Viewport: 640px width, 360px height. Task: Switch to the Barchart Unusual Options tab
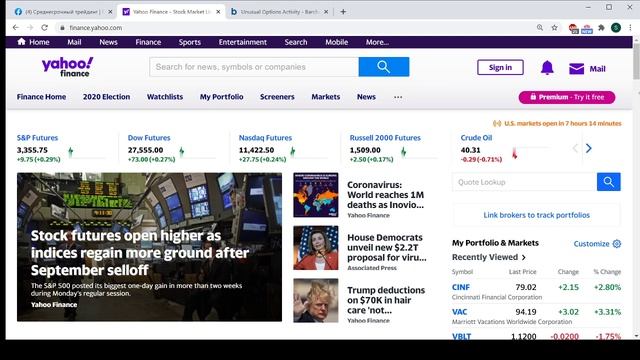pyautogui.click(x=279, y=12)
